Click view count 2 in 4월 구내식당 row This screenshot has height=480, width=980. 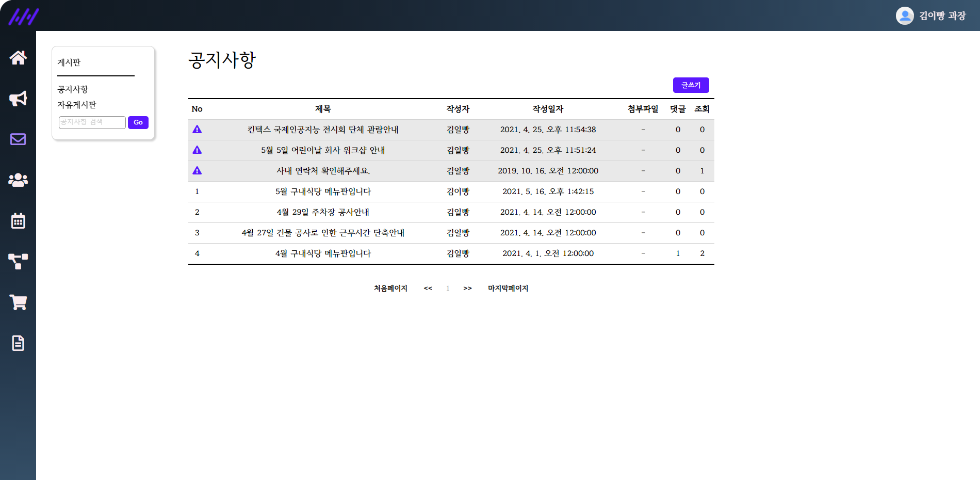coord(702,253)
